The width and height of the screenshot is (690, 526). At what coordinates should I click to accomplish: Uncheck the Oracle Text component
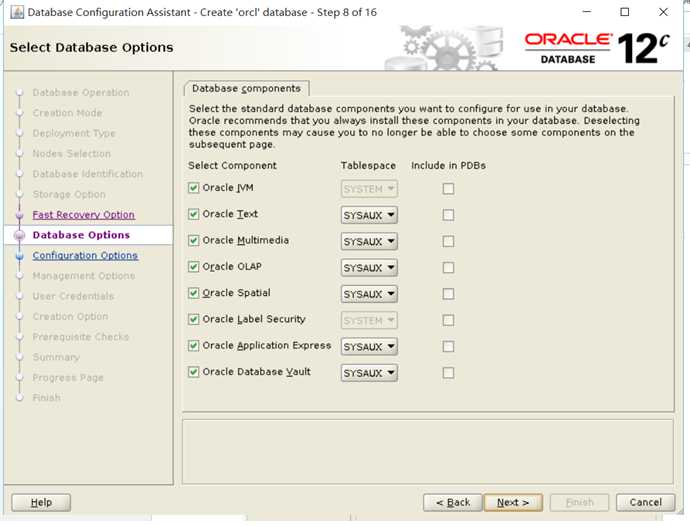tap(194, 215)
